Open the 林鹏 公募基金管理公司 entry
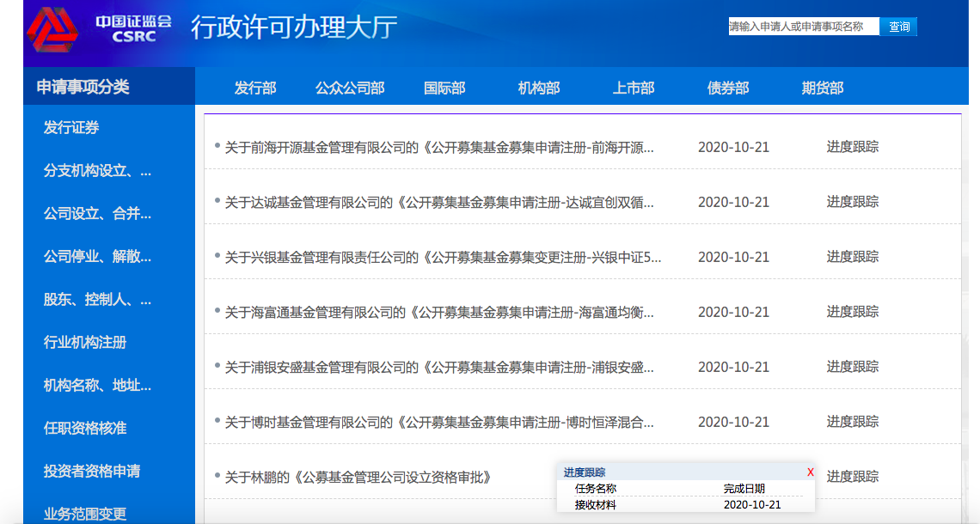980x524 pixels. pyautogui.click(x=358, y=477)
